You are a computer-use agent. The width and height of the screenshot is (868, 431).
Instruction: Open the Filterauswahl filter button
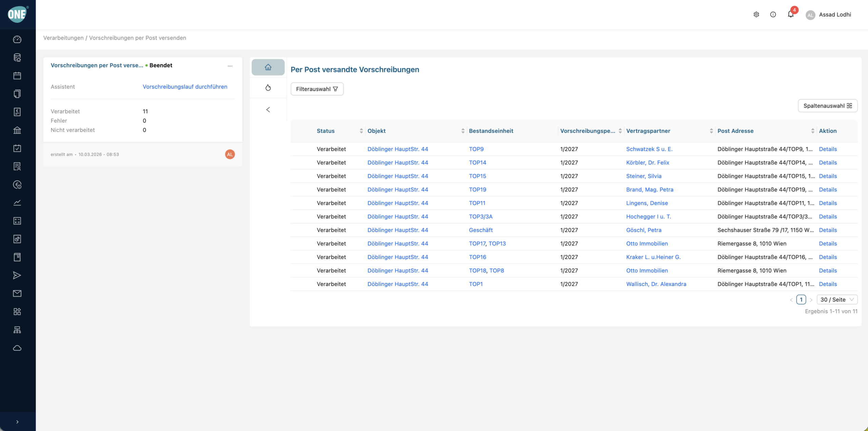coord(317,89)
